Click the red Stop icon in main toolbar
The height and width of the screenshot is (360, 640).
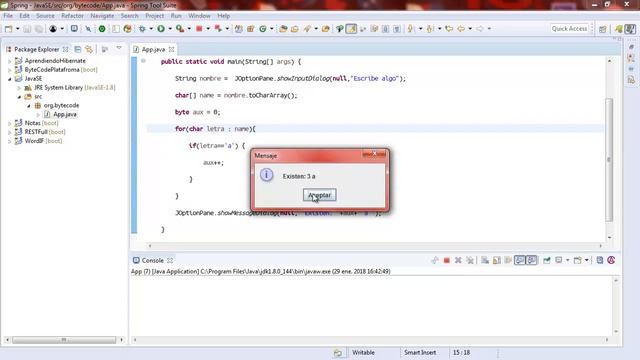click(199, 29)
